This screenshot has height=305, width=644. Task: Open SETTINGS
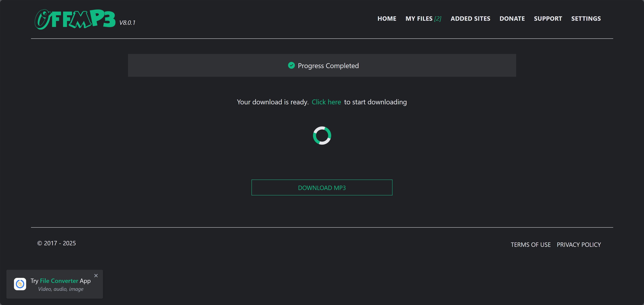[x=586, y=19]
